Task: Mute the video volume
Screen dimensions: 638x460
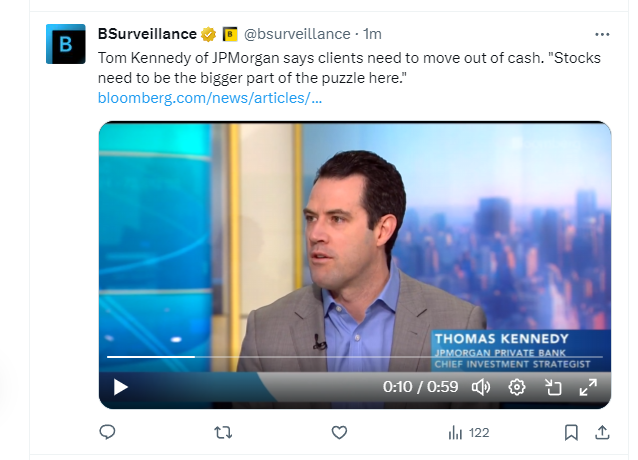Action: [481, 387]
